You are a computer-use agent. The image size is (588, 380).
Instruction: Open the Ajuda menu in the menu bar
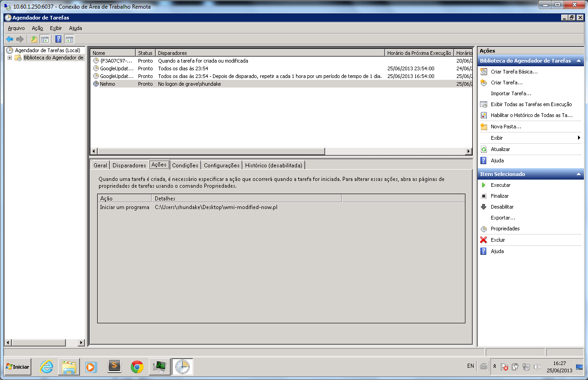[75, 28]
